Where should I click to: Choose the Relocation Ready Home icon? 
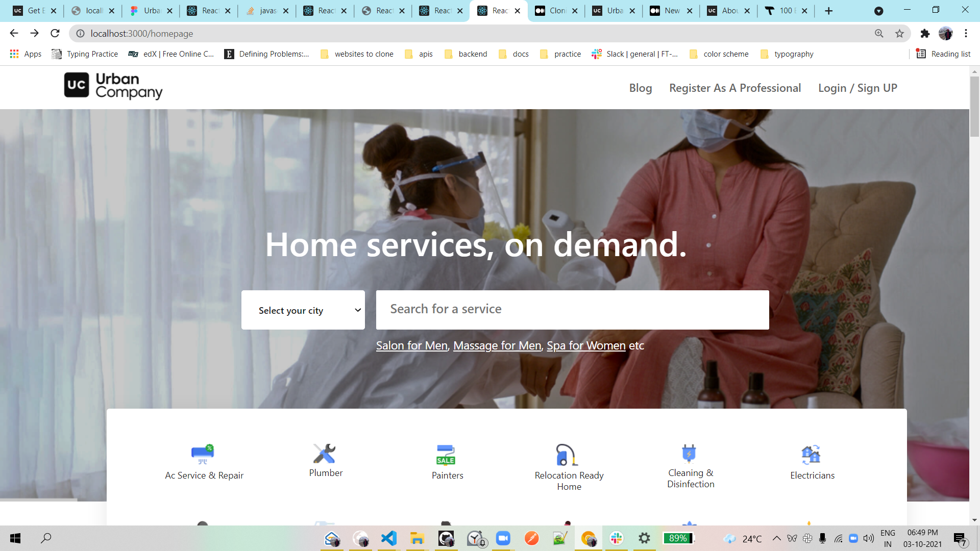click(567, 454)
